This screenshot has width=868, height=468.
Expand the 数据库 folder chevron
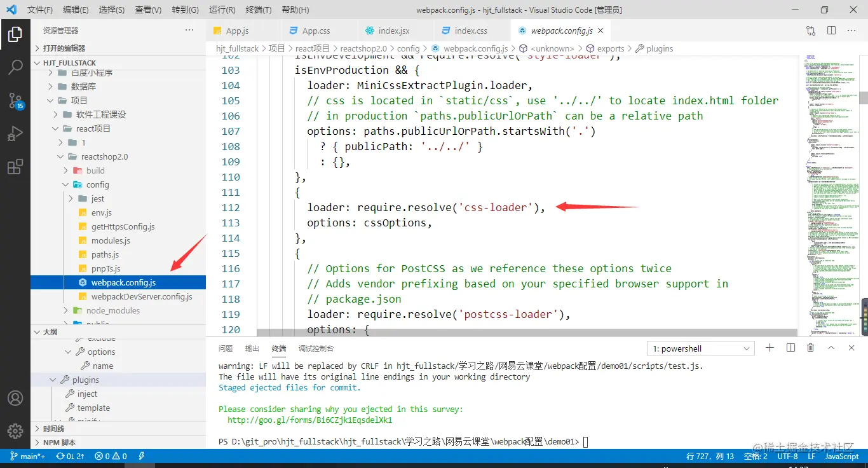click(50, 86)
